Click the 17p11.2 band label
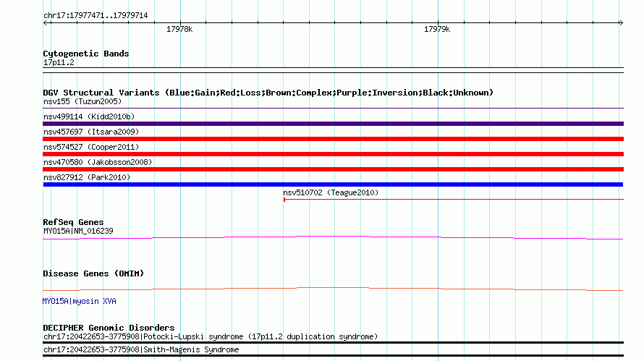 coord(59,62)
